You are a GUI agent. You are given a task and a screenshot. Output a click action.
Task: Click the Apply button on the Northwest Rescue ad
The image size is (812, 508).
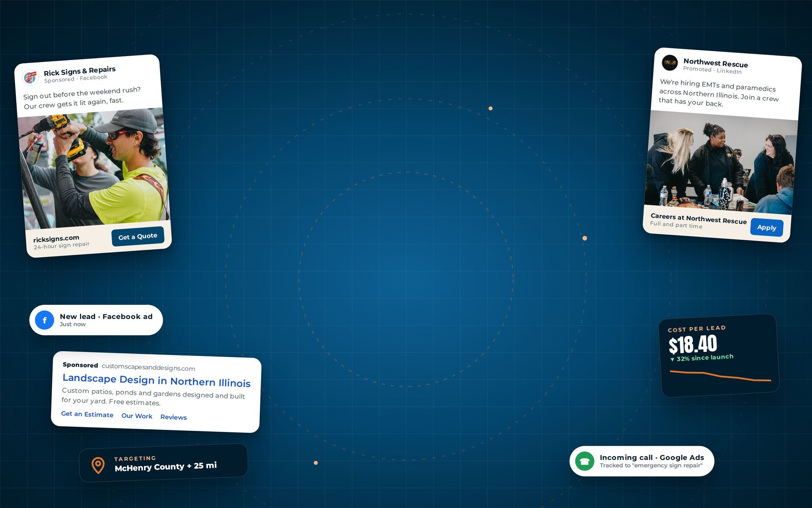click(x=767, y=228)
